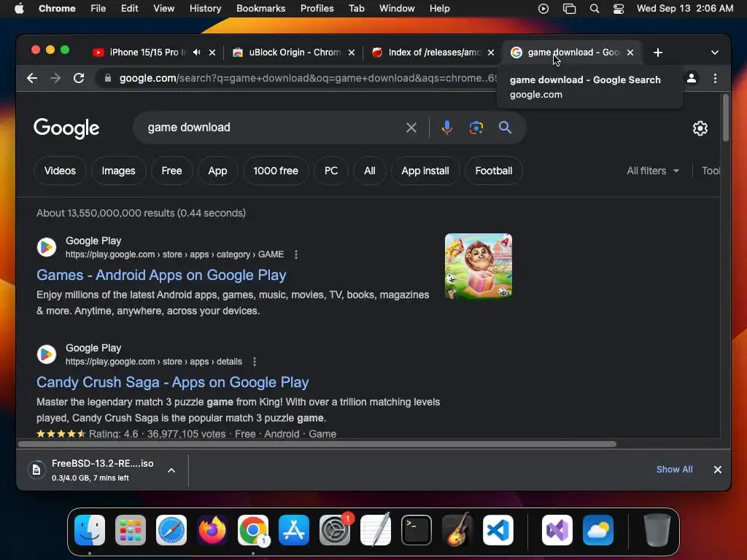Launch GarageBand from the dock
Image resolution: width=747 pixels, height=560 pixels.
pos(457,530)
